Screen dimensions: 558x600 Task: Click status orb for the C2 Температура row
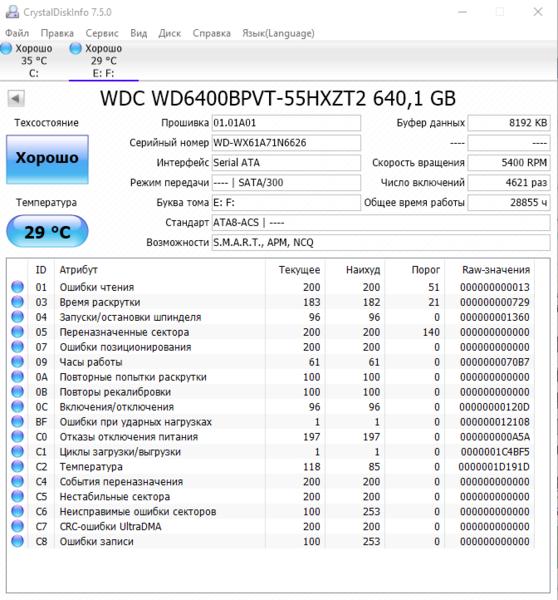pyautogui.click(x=18, y=466)
